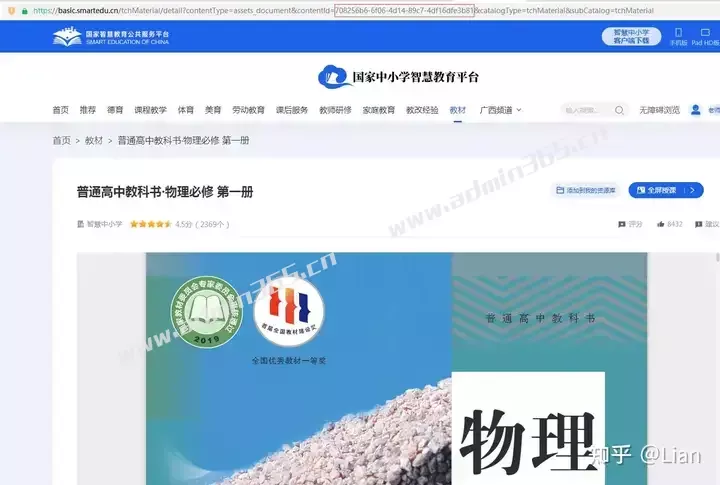Click the thumbs-up like icon beside 8432

[x=660, y=224]
